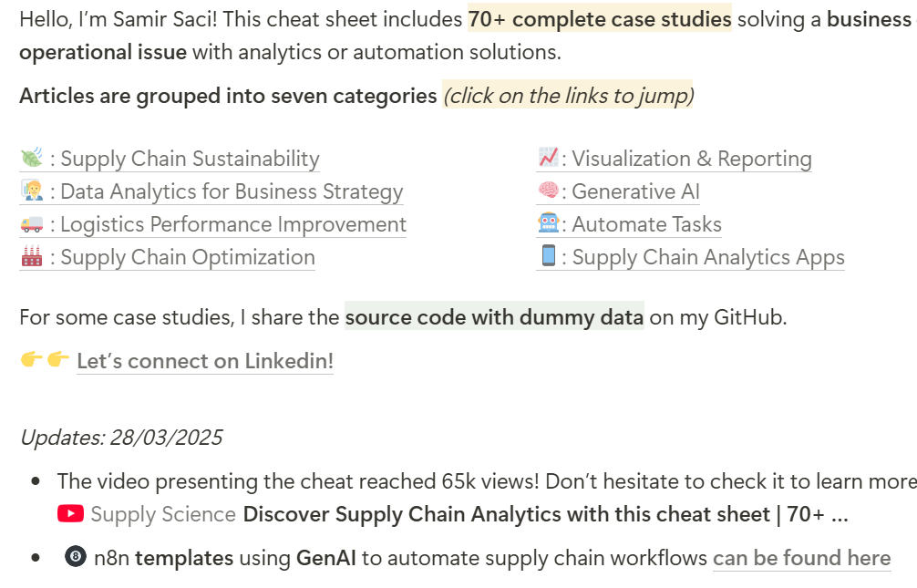Viewport: 917px width, 588px height.
Task: Jump to Supply Chain Sustainability section
Action: [190, 160]
